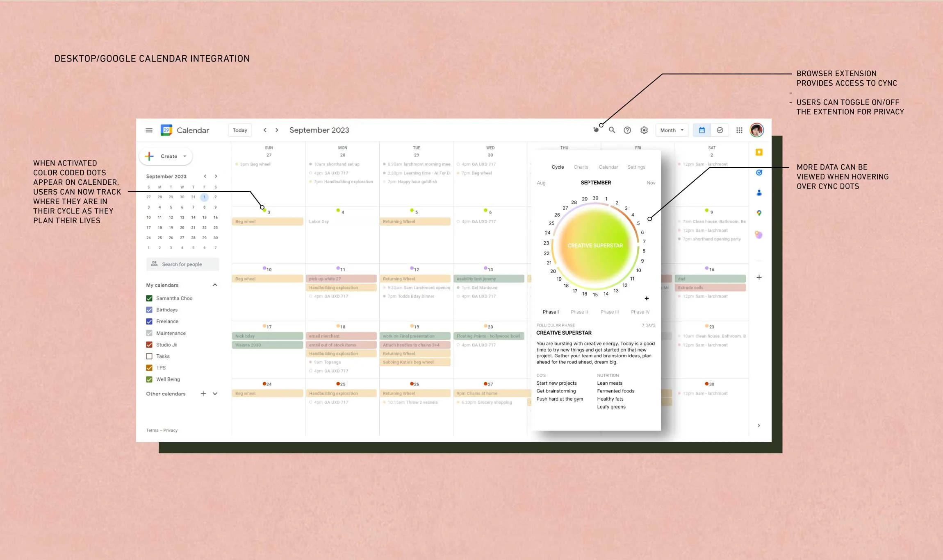Screen dimensions: 943x560
Task: Open the Google Keep side panel icon
Action: pos(759,152)
